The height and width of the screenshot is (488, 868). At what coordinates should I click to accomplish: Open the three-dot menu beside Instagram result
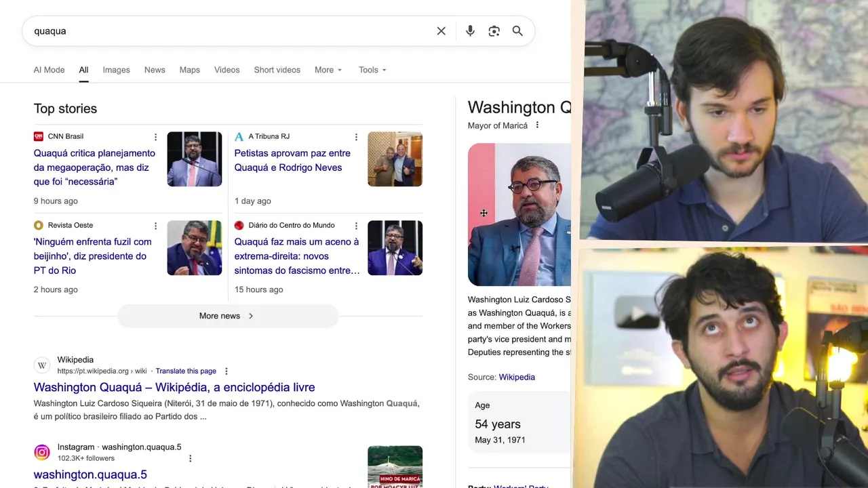(190, 459)
